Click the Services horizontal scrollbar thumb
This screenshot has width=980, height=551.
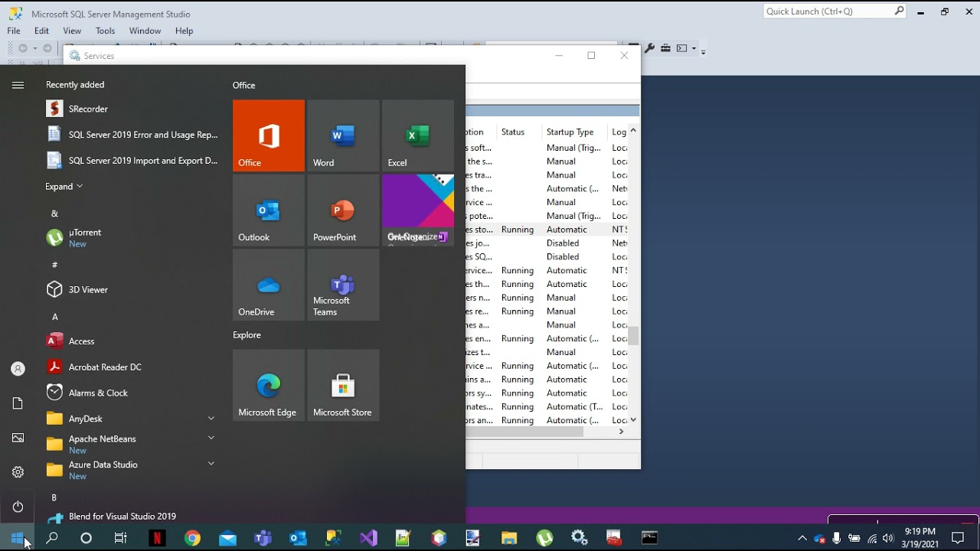click(x=524, y=432)
